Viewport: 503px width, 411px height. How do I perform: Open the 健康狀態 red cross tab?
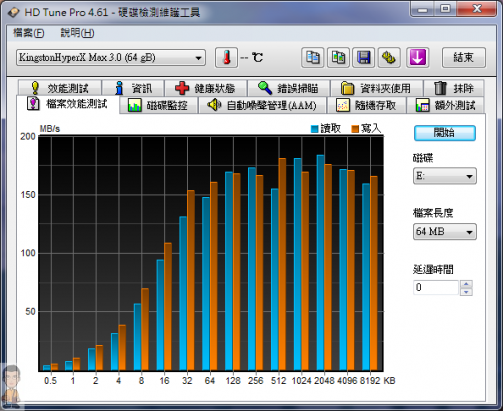206,88
